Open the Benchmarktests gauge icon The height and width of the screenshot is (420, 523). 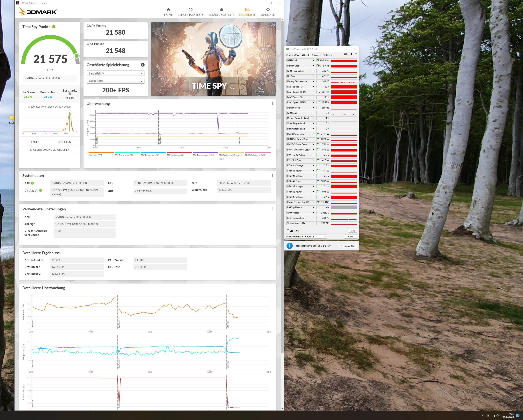coord(190,10)
